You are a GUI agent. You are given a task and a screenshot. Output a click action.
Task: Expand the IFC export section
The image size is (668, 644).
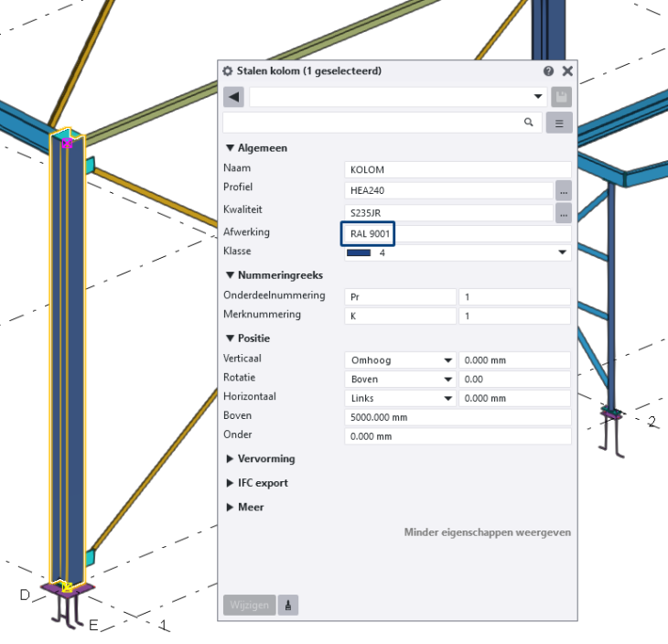230,483
